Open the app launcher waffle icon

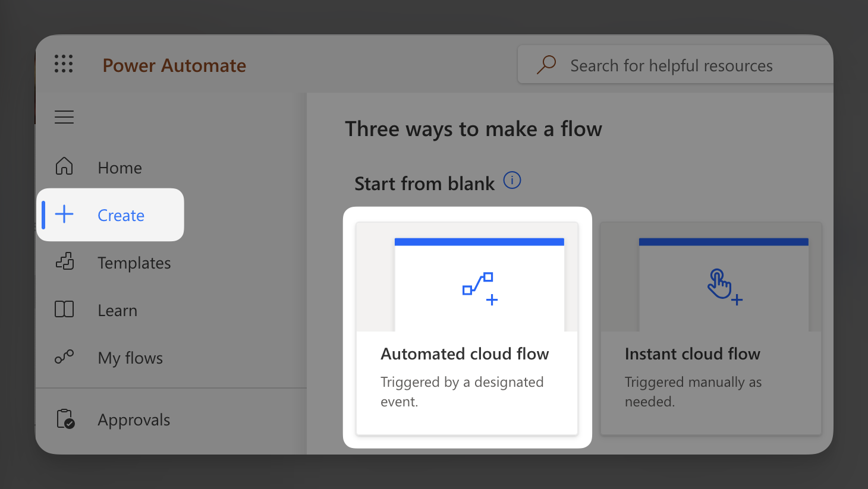pos(64,64)
